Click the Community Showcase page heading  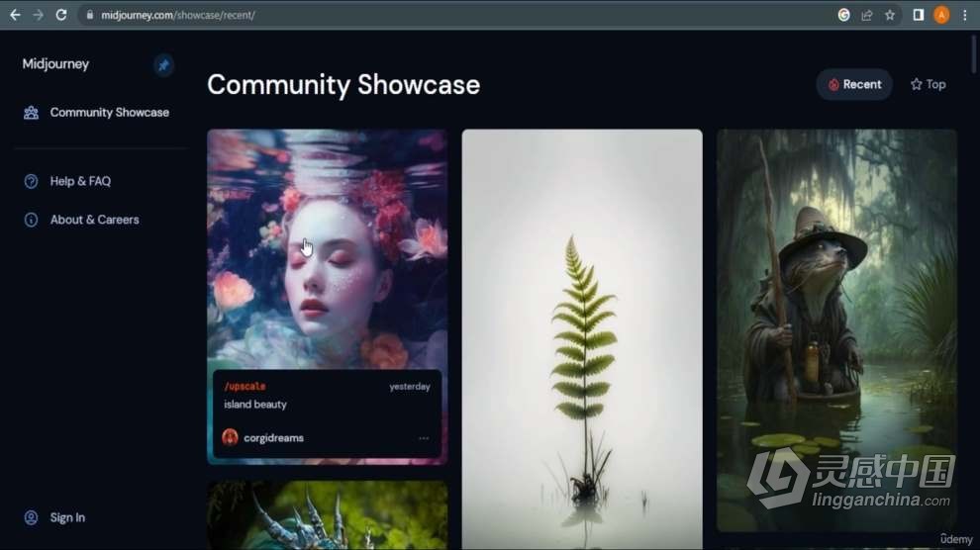(x=343, y=85)
